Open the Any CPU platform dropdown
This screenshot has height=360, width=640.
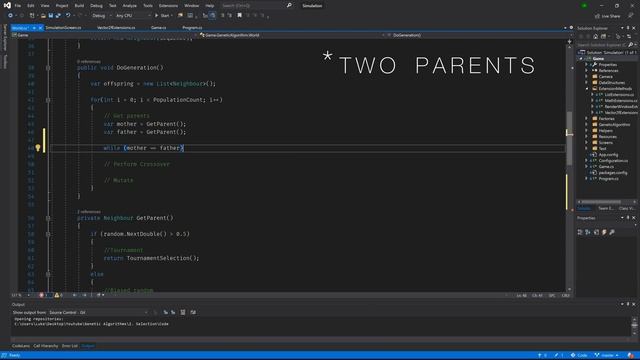tap(133, 16)
